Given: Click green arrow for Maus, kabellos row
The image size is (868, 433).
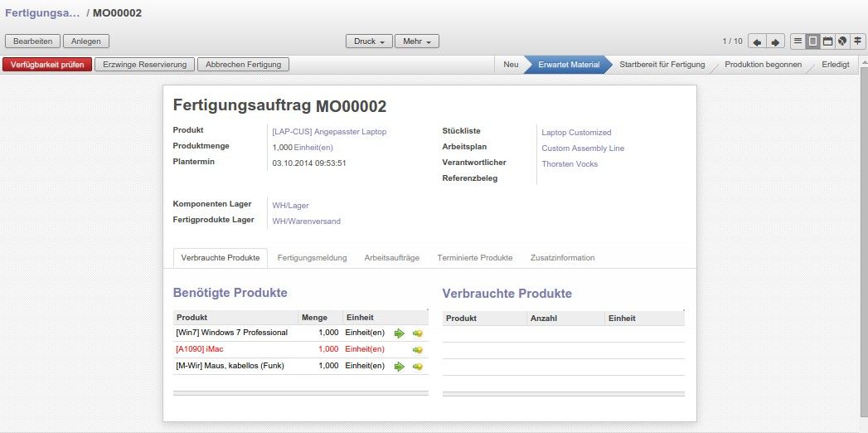Looking at the screenshot, I should [399, 366].
